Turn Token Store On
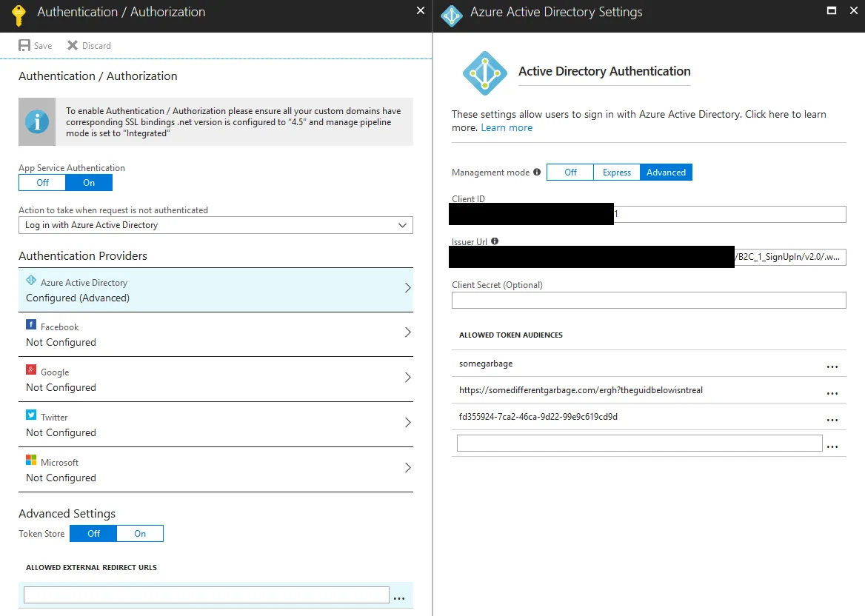The image size is (865, 616). coord(140,533)
